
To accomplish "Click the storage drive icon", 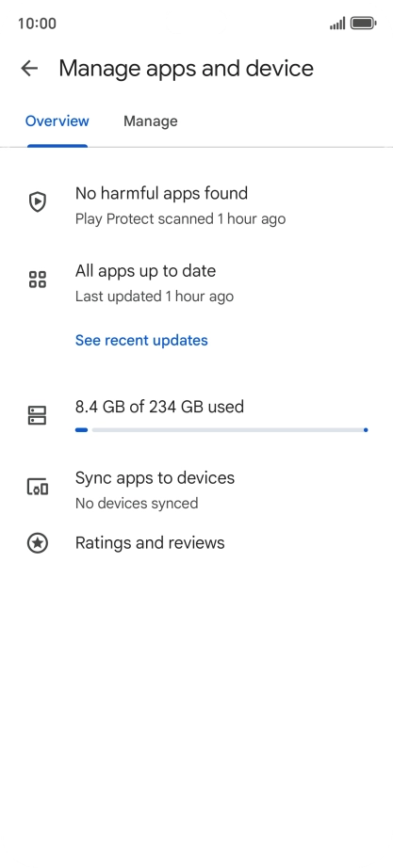I will [37, 415].
